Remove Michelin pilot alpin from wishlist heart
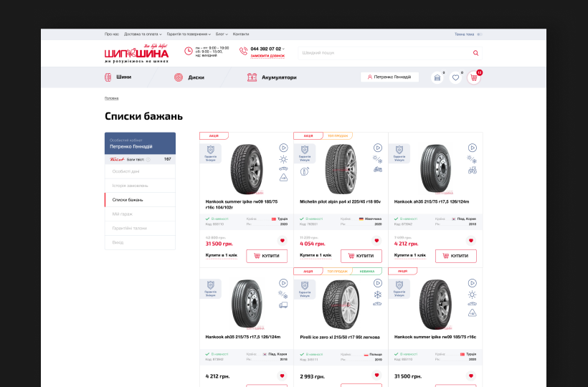The image size is (588, 387). 376,241
